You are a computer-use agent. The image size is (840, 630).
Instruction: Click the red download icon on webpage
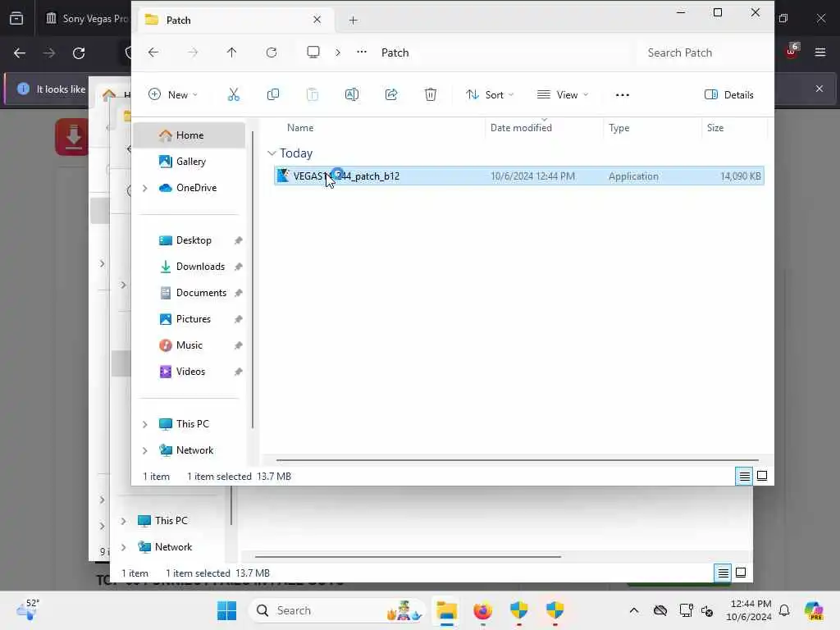pyautogui.click(x=72, y=137)
